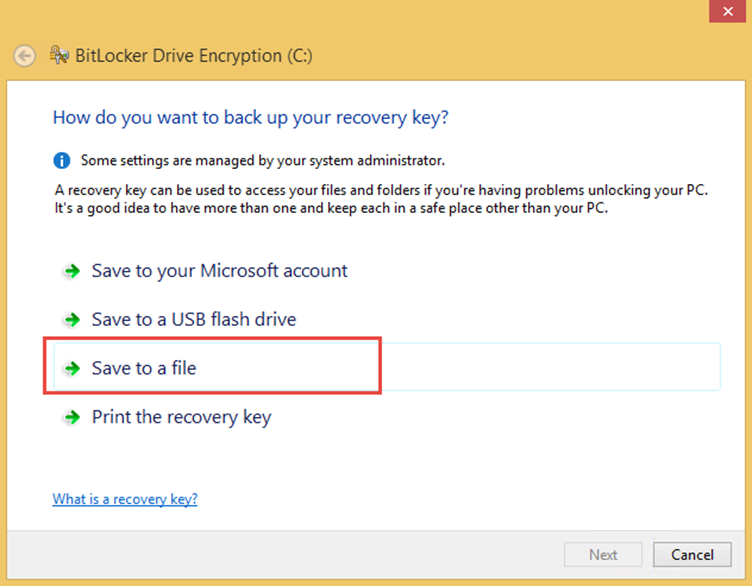This screenshot has height=586, width=752.
Task: Click the Next button
Action: (x=603, y=555)
